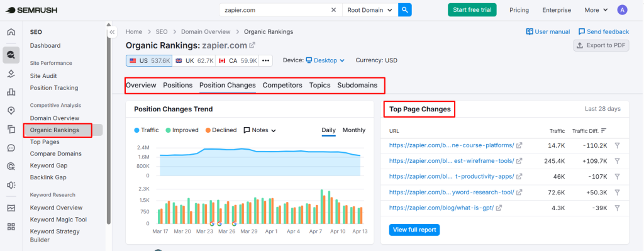The height and width of the screenshot is (251, 644).
Task: Toggle the Improved series in legend
Action: [x=182, y=130]
